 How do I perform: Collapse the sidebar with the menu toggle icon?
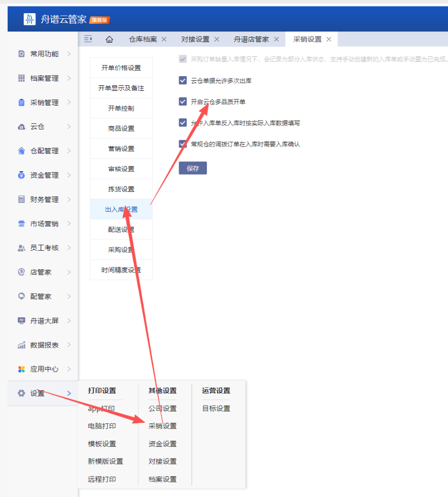point(88,40)
